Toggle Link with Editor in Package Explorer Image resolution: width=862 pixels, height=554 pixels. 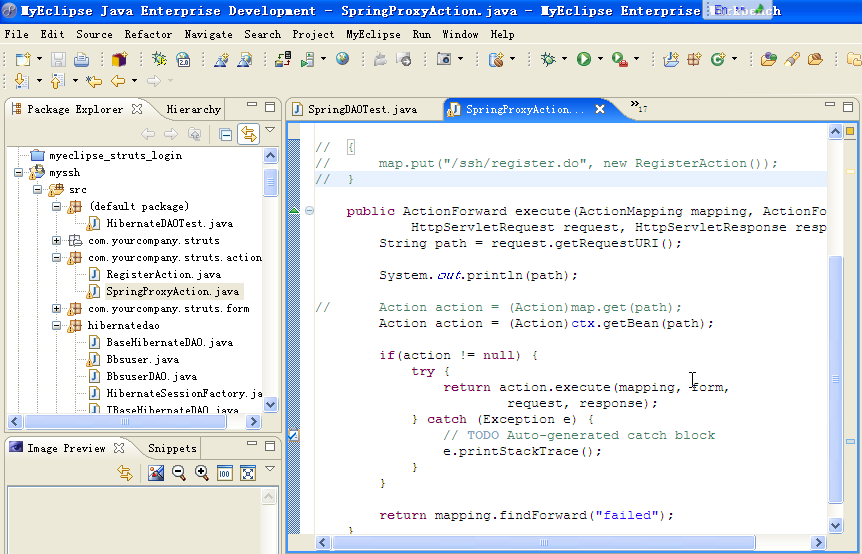[248, 134]
